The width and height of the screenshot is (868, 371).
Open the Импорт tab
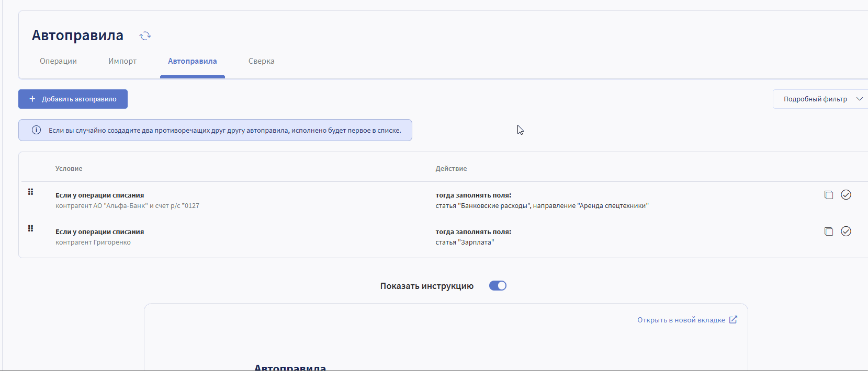[x=122, y=61]
